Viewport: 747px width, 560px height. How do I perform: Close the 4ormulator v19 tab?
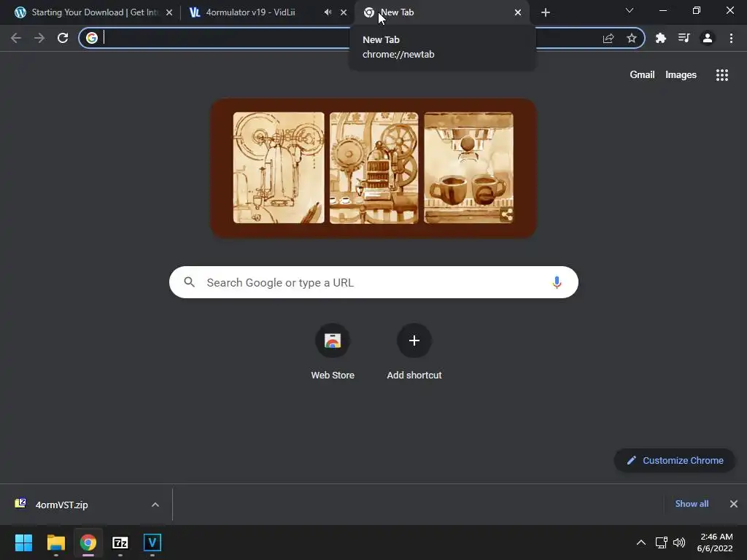344,12
